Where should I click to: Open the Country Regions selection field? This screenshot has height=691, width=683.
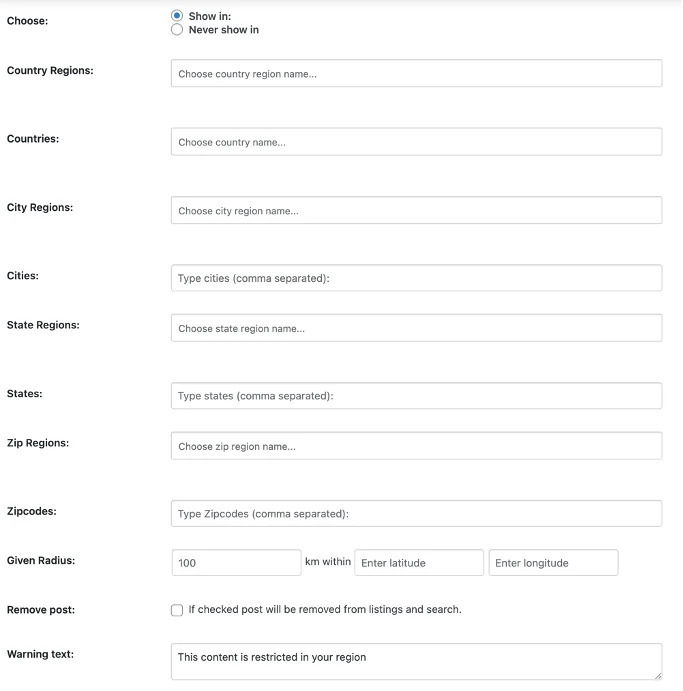[x=416, y=73]
